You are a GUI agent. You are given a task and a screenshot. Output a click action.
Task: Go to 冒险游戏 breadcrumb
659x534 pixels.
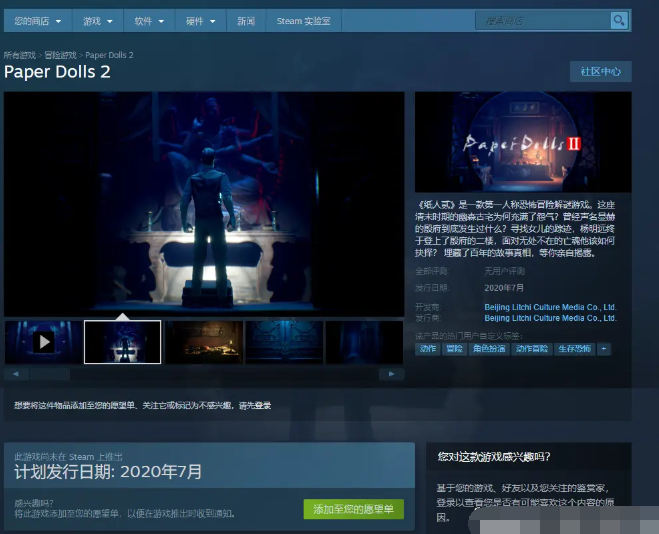tap(61, 55)
